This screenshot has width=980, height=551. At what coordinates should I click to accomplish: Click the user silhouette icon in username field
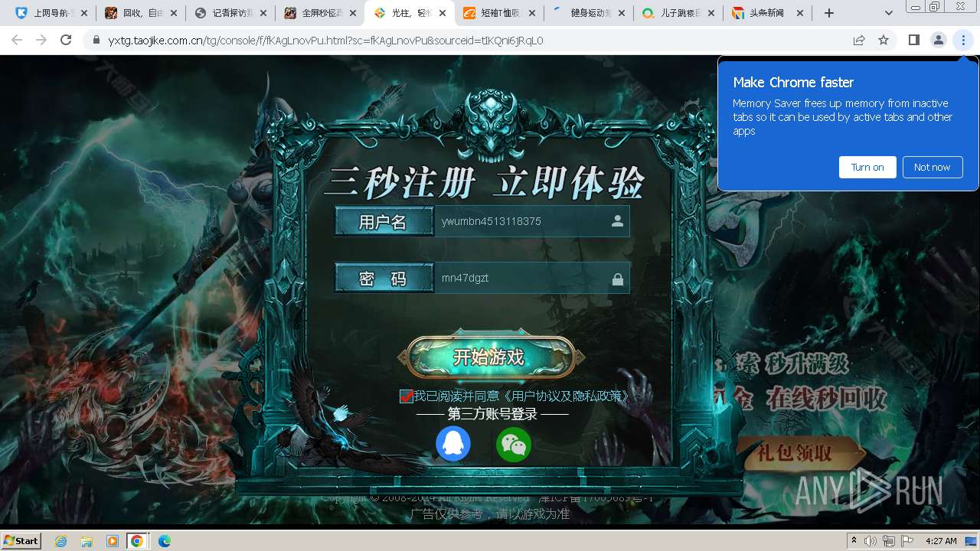617,221
